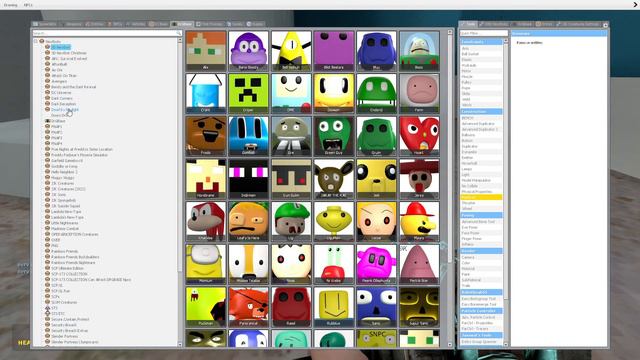Select the pink Finn frowning face nextbot
Screen dimensions: 640x360
[x=419, y=93]
